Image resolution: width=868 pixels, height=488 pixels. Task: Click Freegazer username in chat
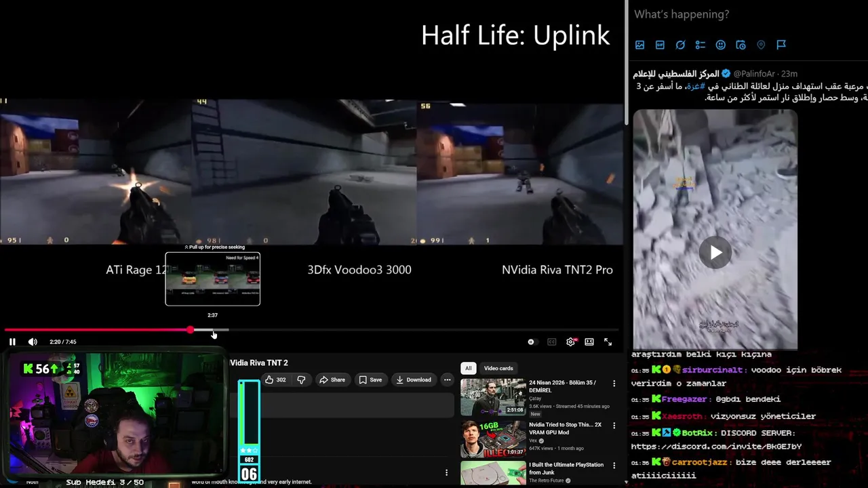coord(687,399)
